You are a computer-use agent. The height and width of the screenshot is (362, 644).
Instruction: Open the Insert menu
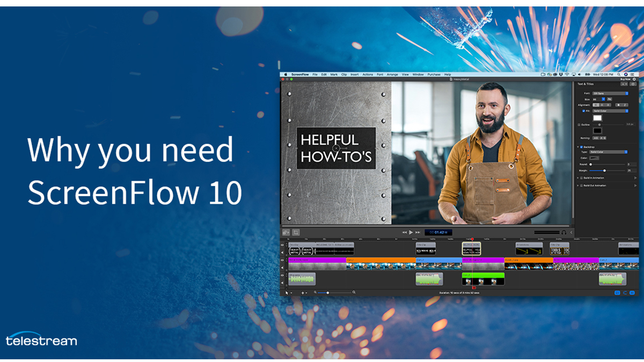tap(355, 75)
